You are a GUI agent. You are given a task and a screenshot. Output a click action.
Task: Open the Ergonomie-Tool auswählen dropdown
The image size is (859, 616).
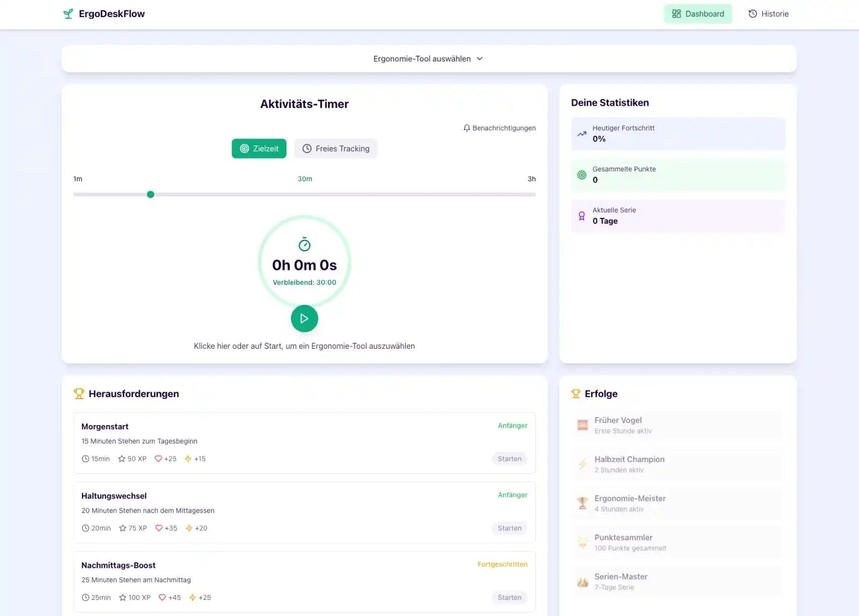[x=422, y=59]
